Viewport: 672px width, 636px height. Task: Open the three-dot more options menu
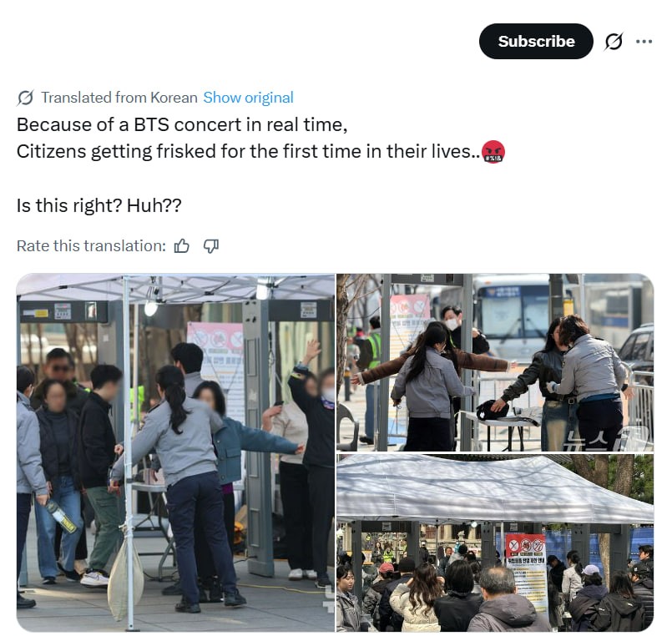(644, 42)
